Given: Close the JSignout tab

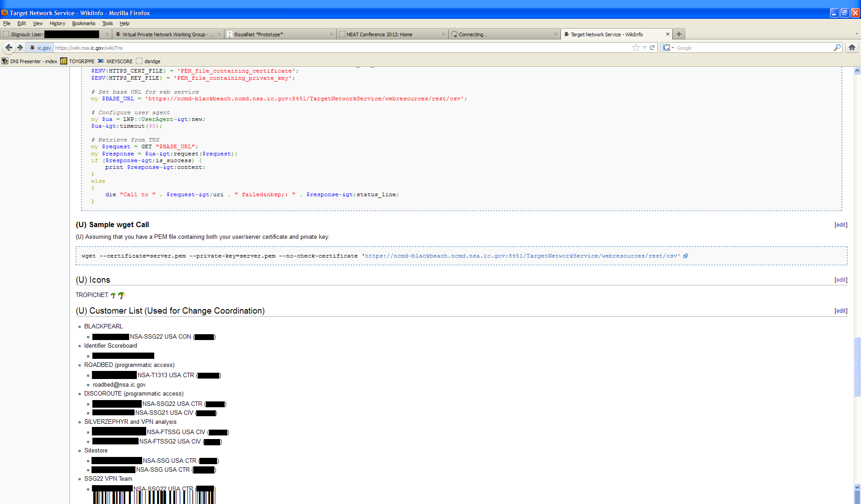Looking at the screenshot, I should (107, 34).
